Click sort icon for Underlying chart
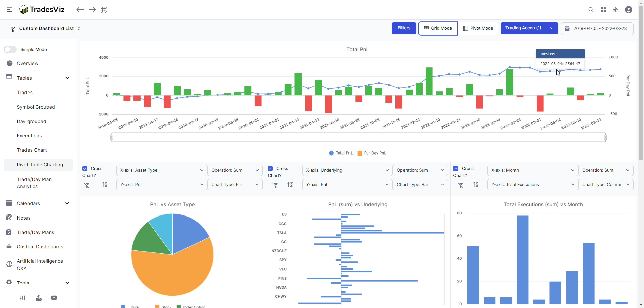Image resolution: width=644 pixels, height=308 pixels. coord(290,185)
